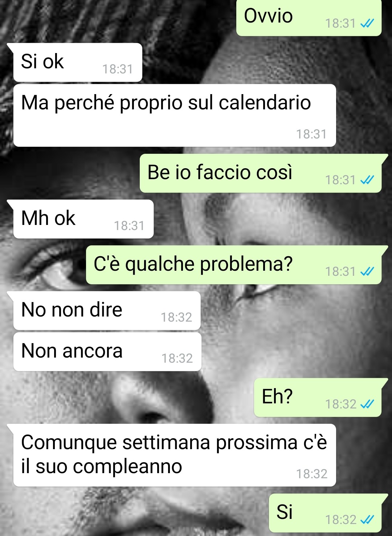Tap the double-check beside 'C'è qualche problema?'
392x536 pixels.
point(367,272)
